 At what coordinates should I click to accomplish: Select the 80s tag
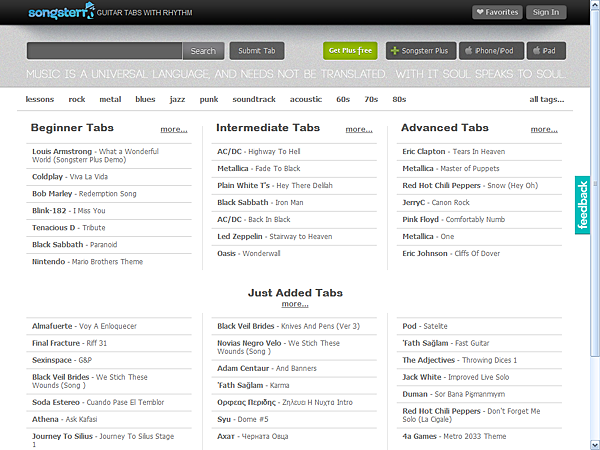point(399,99)
